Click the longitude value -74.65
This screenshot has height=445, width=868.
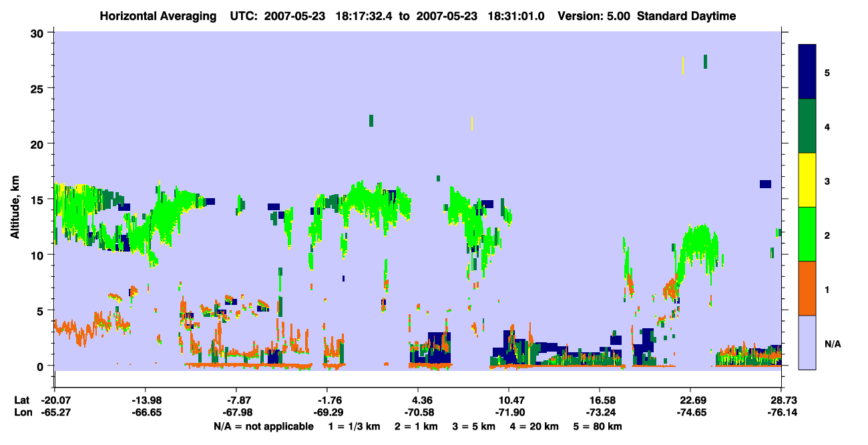[690, 413]
